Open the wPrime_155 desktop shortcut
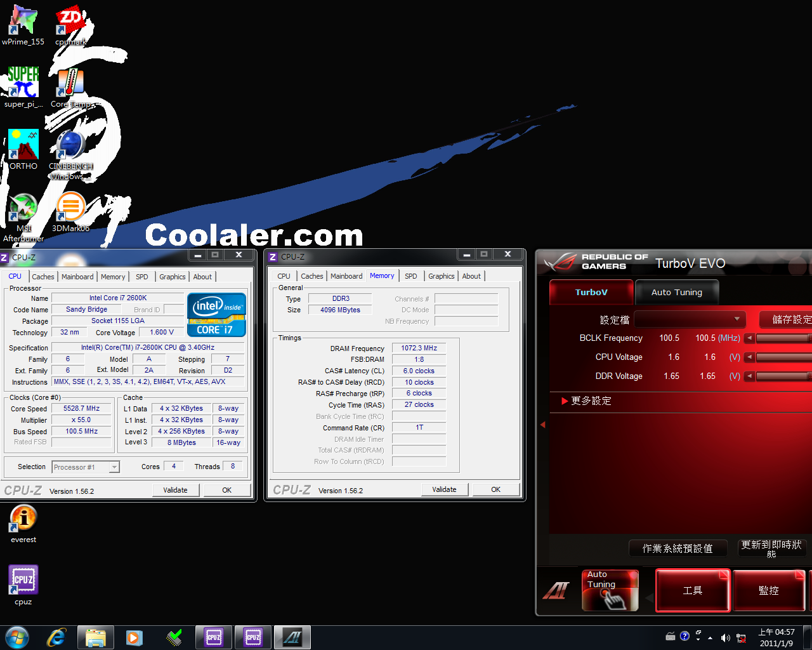Screen dimensions: 812x650 point(23,25)
